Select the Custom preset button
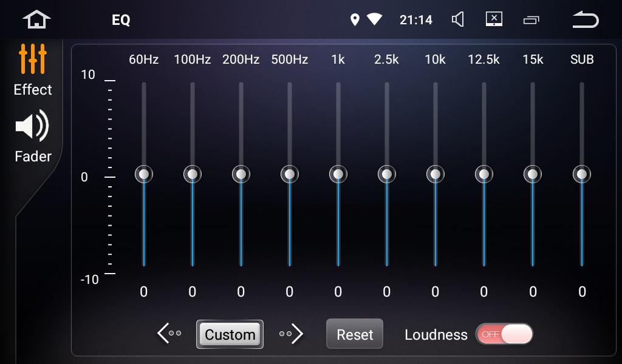The image size is (622, 364). pos(230,334)
